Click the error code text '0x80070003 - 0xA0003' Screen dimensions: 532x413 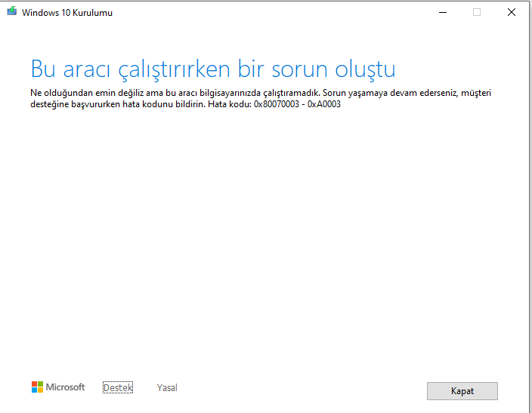coord(297,104)
